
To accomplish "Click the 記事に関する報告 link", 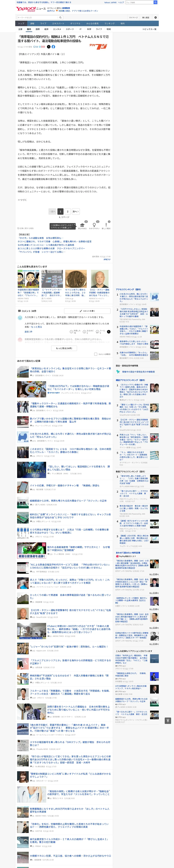I will click(26, 228).
